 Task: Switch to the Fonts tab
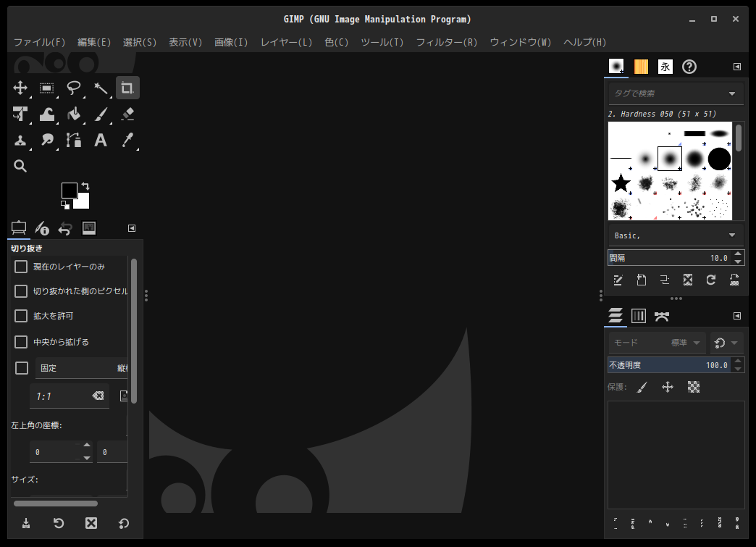(665, 67)
